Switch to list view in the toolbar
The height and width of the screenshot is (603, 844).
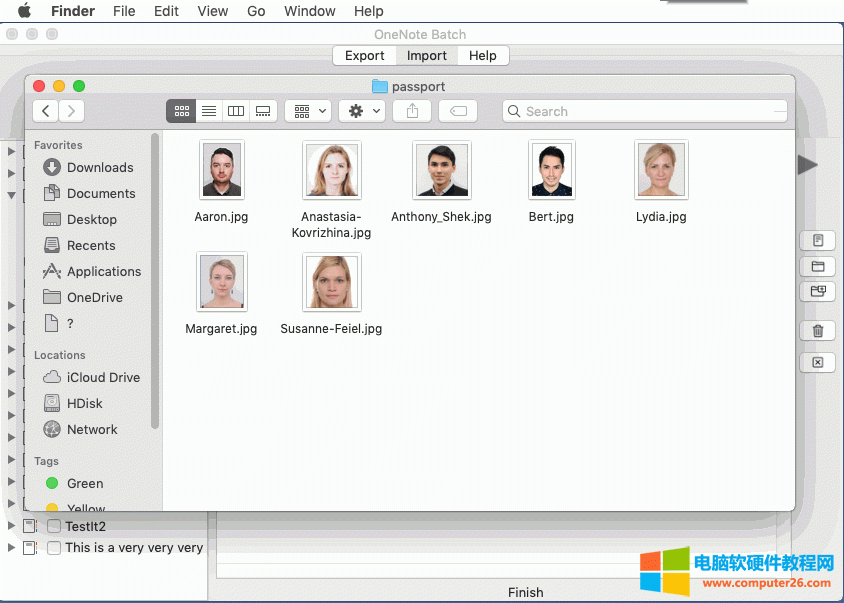click(208, 111)
